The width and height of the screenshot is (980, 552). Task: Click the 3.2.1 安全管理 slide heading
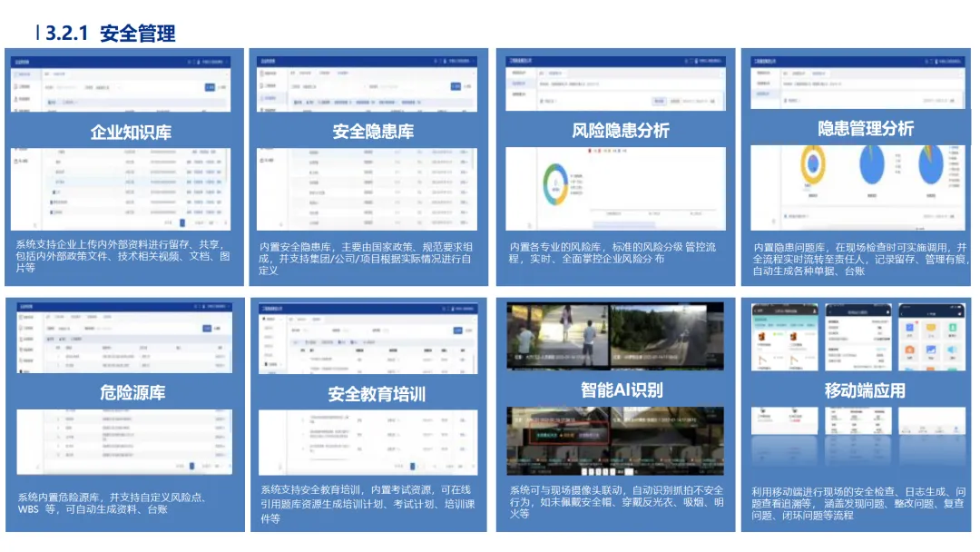pos(111,33)
